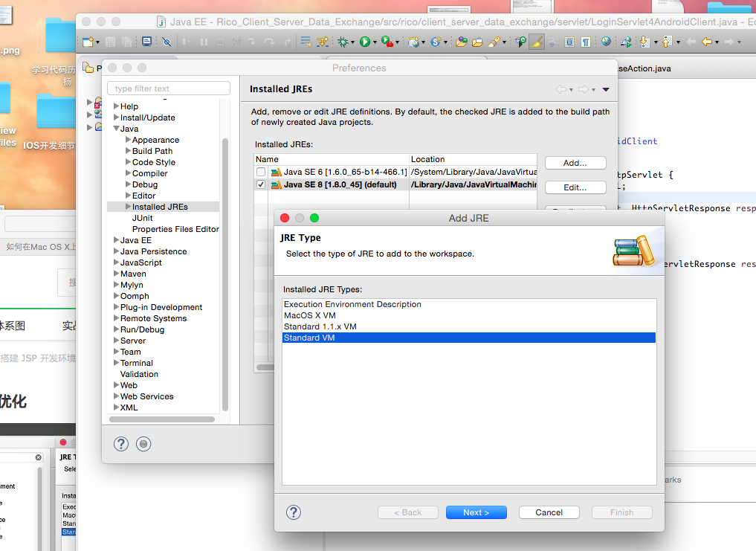
Task: Expand the Java EE preferences node
Action: tap(116, 239)
